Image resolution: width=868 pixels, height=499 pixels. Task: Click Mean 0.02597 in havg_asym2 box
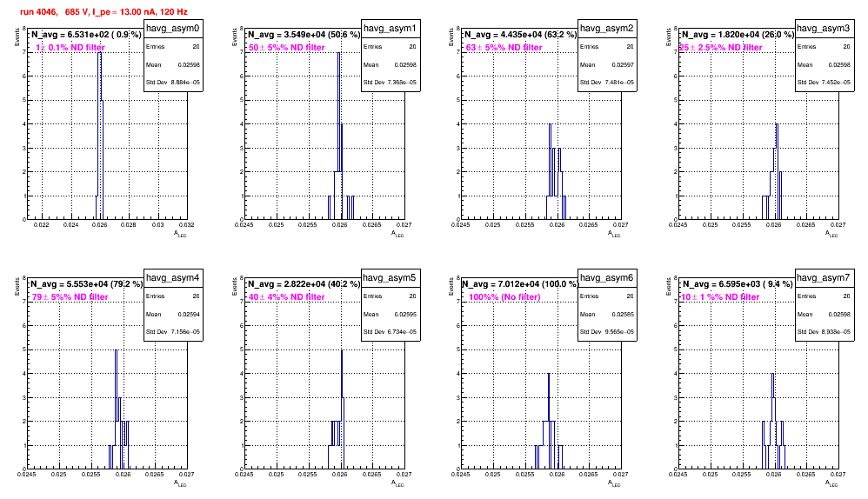tap(607, 64)
